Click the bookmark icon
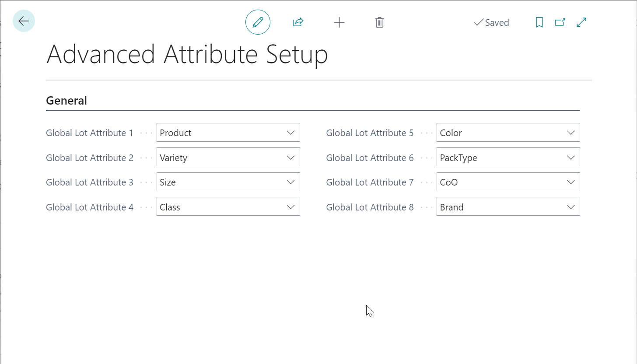Image resolution: width=637 pixels, height=364 pixels. click(x=539, y=22)
